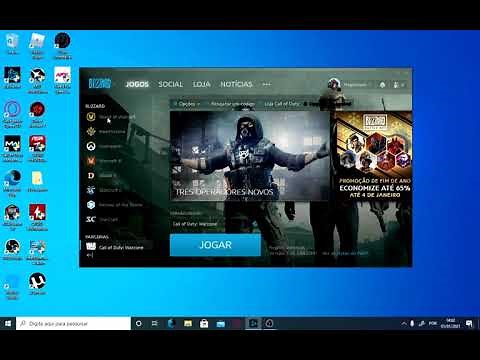480x360 pixels.
Task: Open the Action Center notifications icon
Action: click(x=469, y=323)
